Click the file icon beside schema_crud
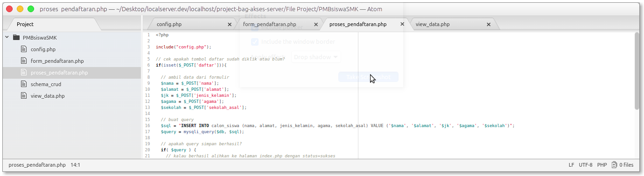This screenshot has width=644, height=176. pyautogui.click(x=24, y=84)
